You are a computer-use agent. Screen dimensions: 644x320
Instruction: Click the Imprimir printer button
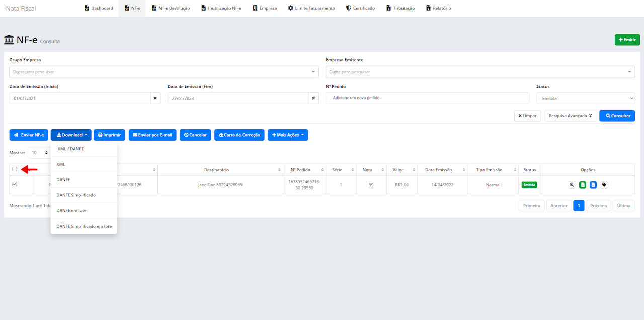pyautogui.click(x=109, y=135)
